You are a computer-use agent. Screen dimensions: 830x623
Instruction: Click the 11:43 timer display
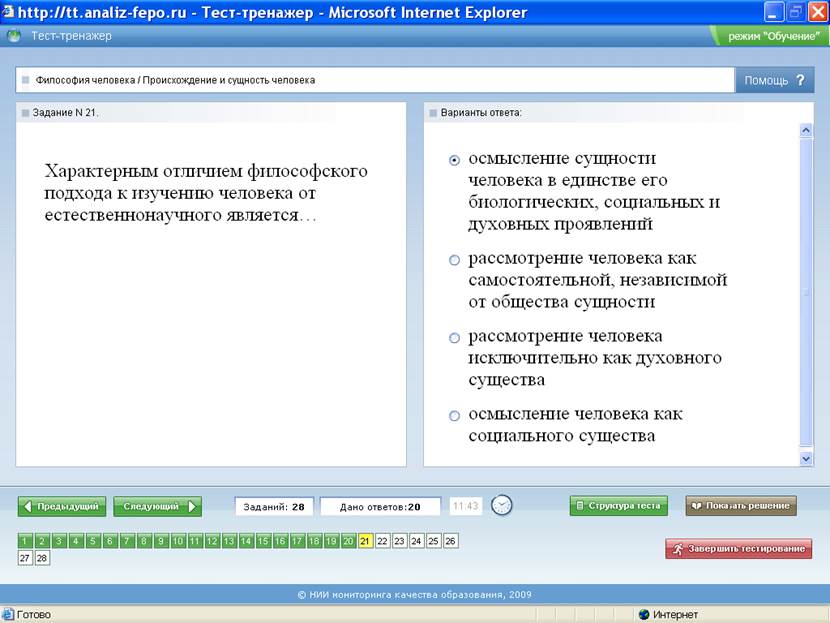pyautogui.click(x=466, y=506)
